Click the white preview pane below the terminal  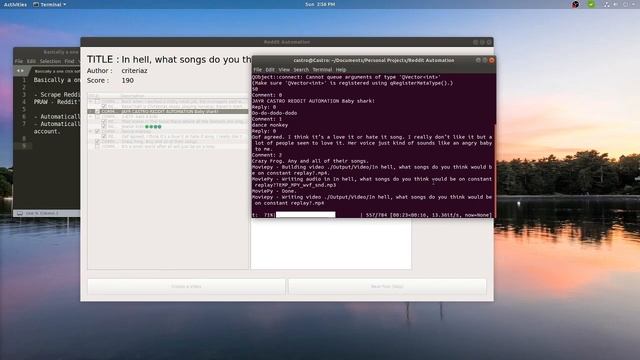(331, 244)
